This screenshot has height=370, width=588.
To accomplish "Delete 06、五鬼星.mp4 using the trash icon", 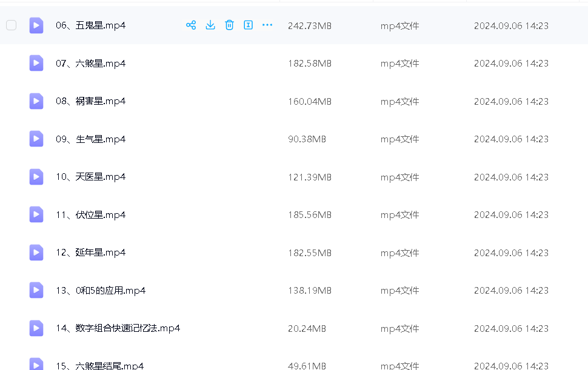I will tap(229, 25).
